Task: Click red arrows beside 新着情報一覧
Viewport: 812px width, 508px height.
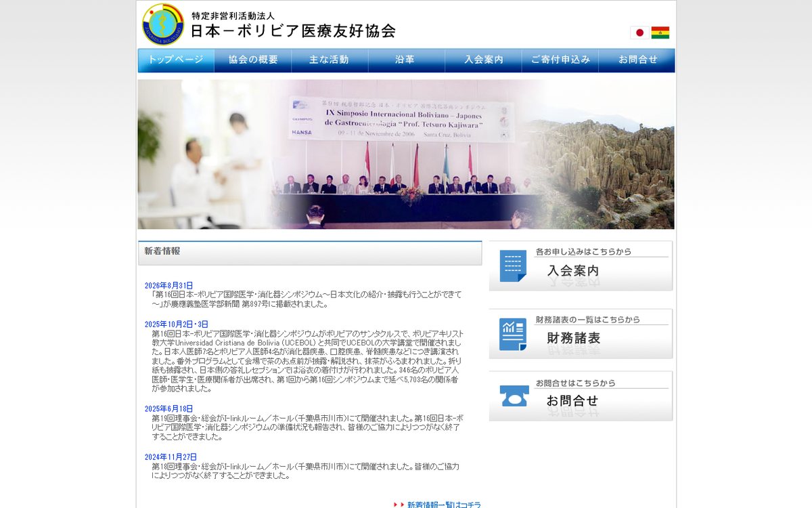Action: click(x=399, y=505)
